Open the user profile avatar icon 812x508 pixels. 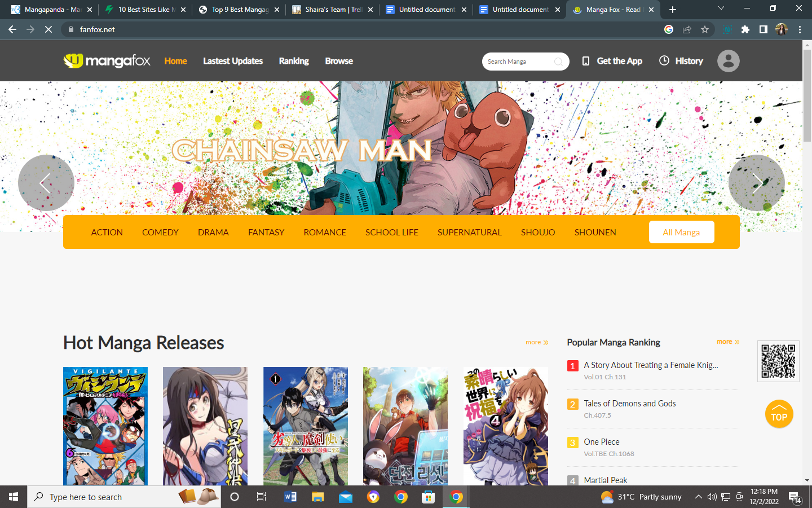tap(728, 61)
